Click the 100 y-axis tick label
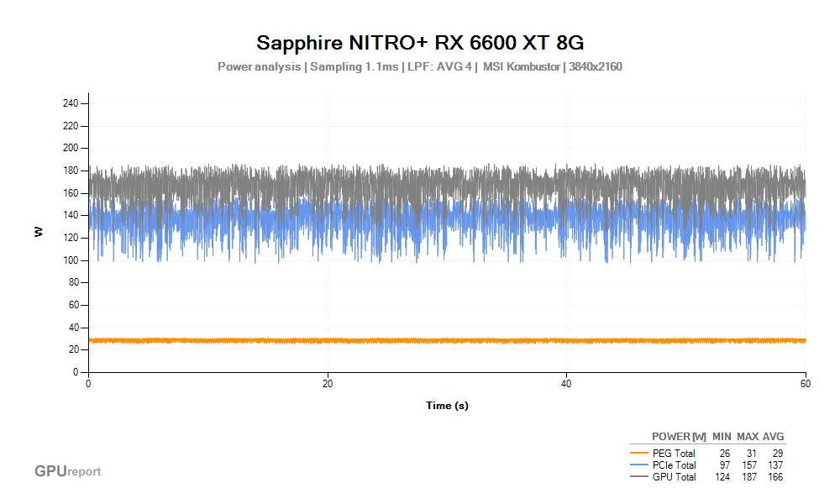This screenshot has width=840, height=504. click(x=71, y=260)
